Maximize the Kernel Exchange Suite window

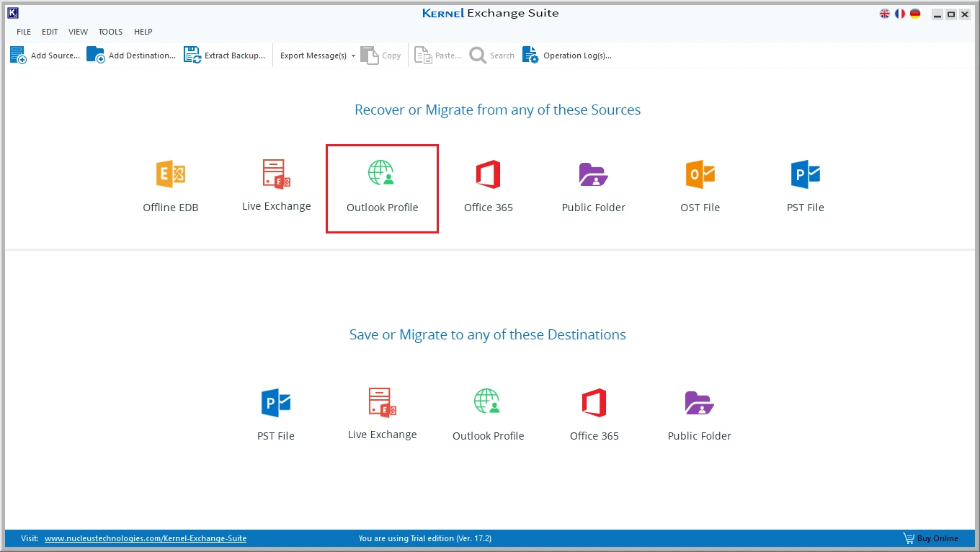pos(951,14)
